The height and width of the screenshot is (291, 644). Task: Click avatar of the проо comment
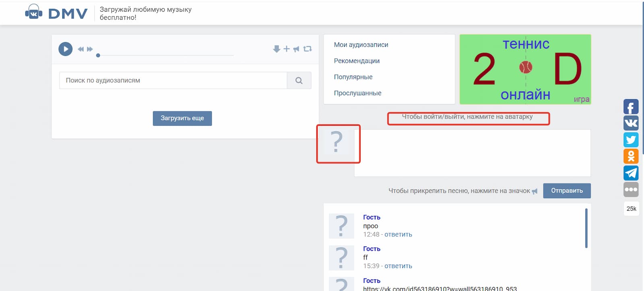[341, 226]
